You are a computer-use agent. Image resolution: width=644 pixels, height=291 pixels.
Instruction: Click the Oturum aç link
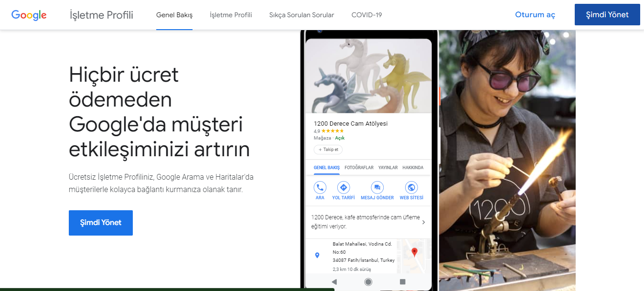click(535, 14)
